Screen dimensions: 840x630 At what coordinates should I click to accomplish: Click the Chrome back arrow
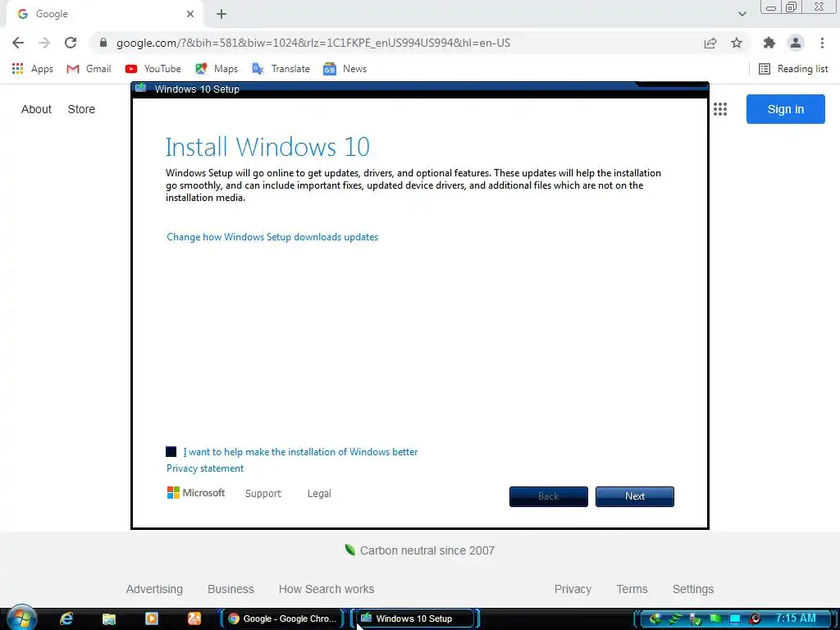18,43
